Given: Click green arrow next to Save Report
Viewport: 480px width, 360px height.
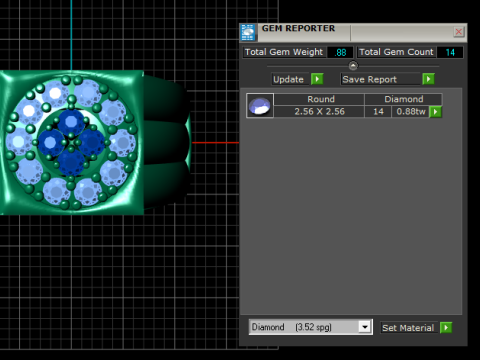Looking at the screenshot, I should point(428,79).
